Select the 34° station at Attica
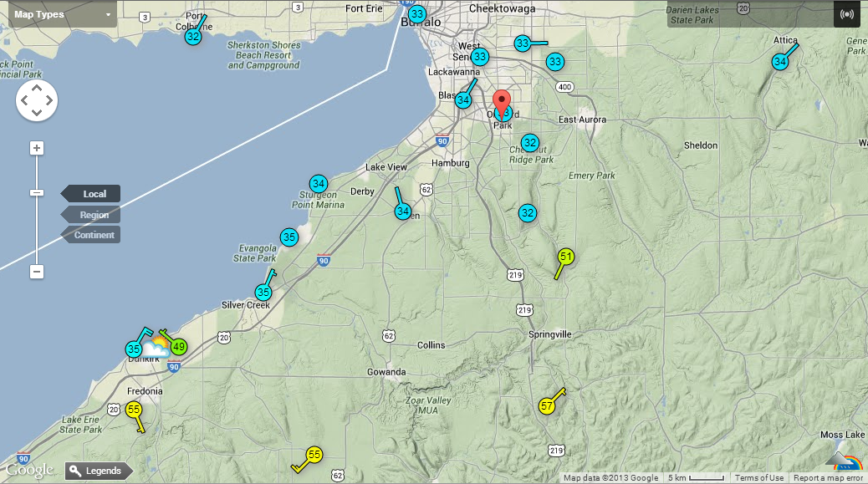Viewport: 868px width, 484px height. pos(780,61)
